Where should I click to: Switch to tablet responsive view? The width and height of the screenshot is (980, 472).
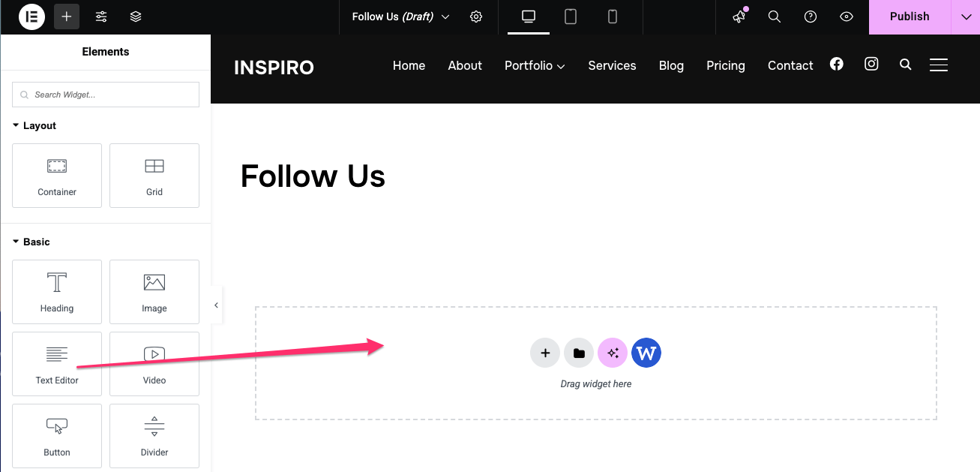(x=571, y=17)
